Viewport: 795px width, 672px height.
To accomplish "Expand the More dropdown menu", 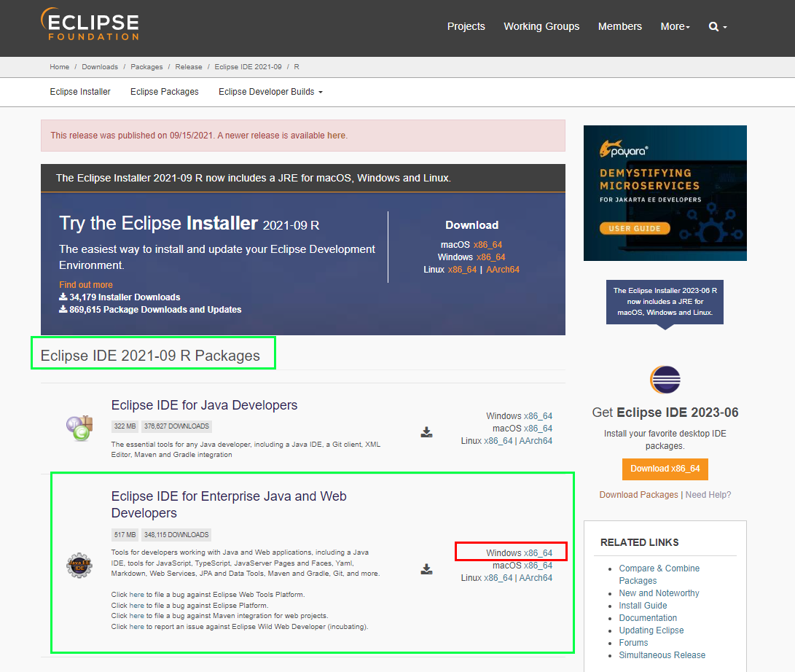I will click(x=675, y=26).
